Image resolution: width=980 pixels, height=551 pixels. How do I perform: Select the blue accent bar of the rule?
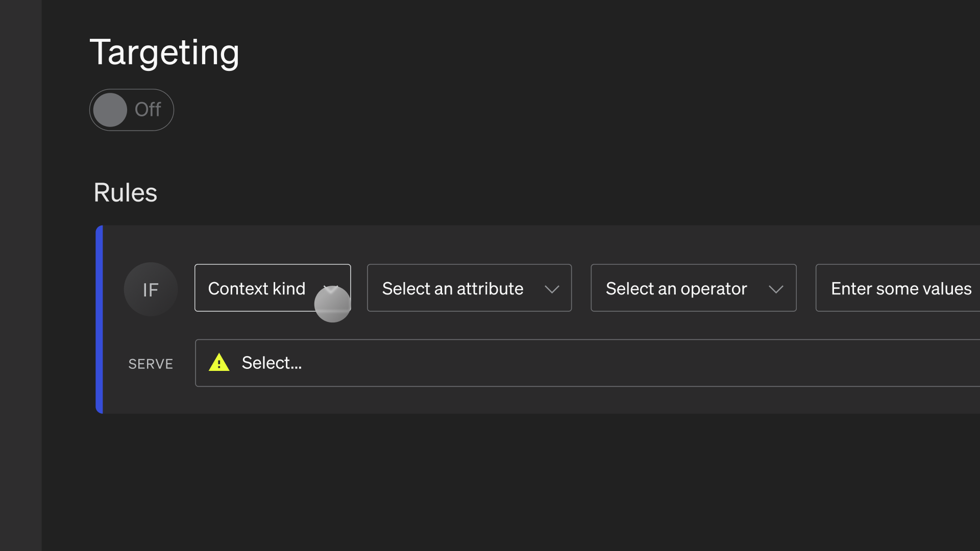[100, 319]
